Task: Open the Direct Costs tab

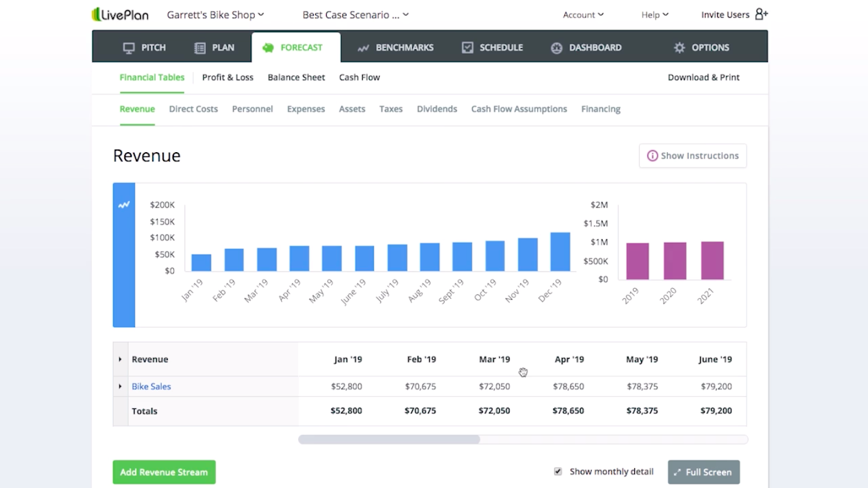Action: coord(193,109)
